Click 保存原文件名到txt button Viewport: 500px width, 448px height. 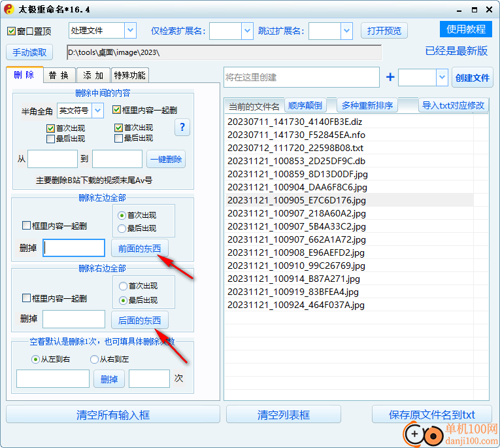point(432,415)
